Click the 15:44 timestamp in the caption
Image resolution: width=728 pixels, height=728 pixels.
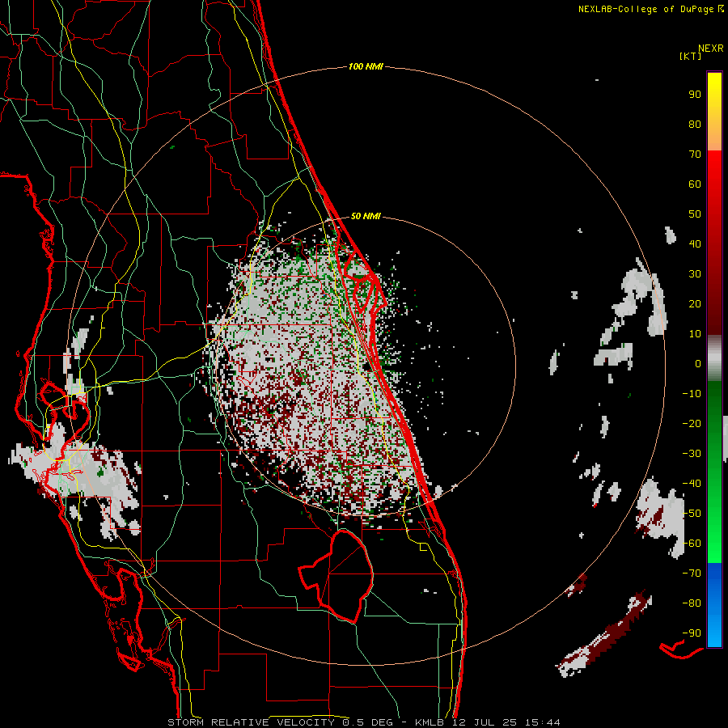point(543,722)
